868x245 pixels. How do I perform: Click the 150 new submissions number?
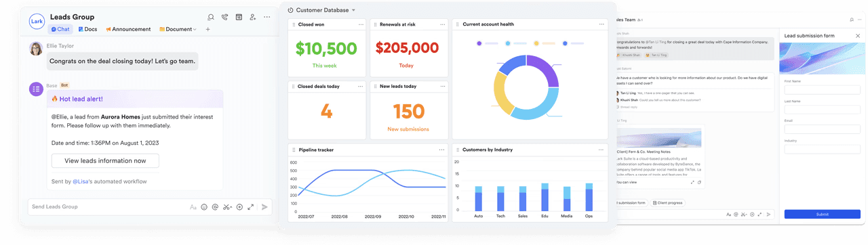(x=408, y=111)
